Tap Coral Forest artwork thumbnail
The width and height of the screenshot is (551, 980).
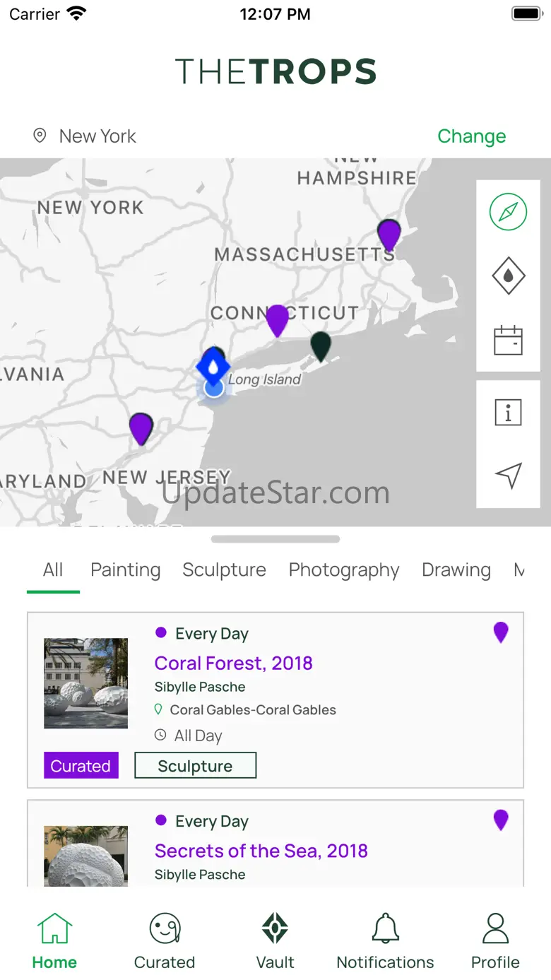(x=85, y=683)
